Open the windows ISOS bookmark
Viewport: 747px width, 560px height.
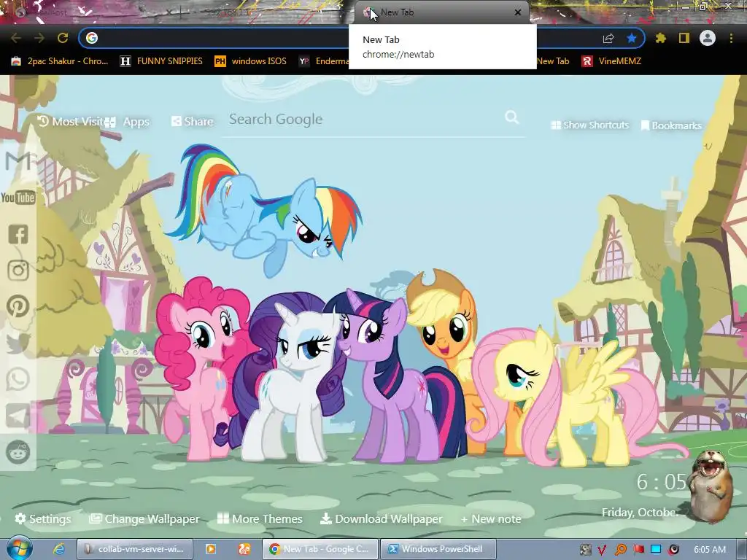point(251,61)
